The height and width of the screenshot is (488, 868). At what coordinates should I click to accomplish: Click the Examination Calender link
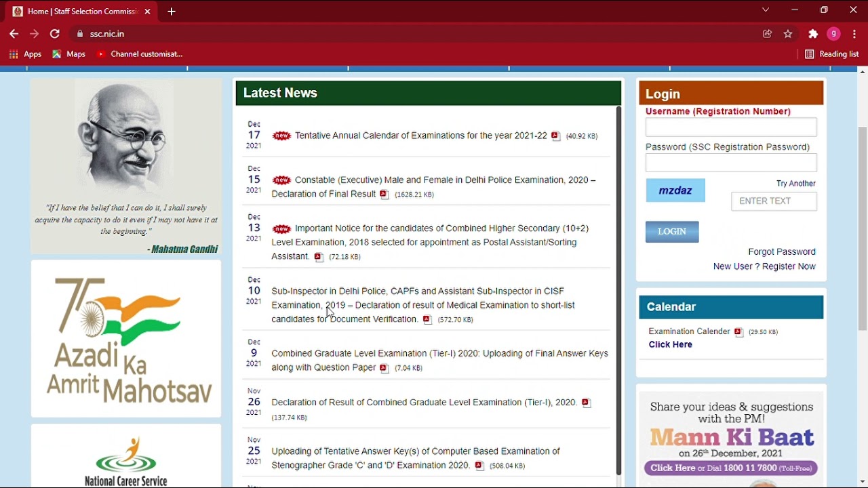click(689, 331)
